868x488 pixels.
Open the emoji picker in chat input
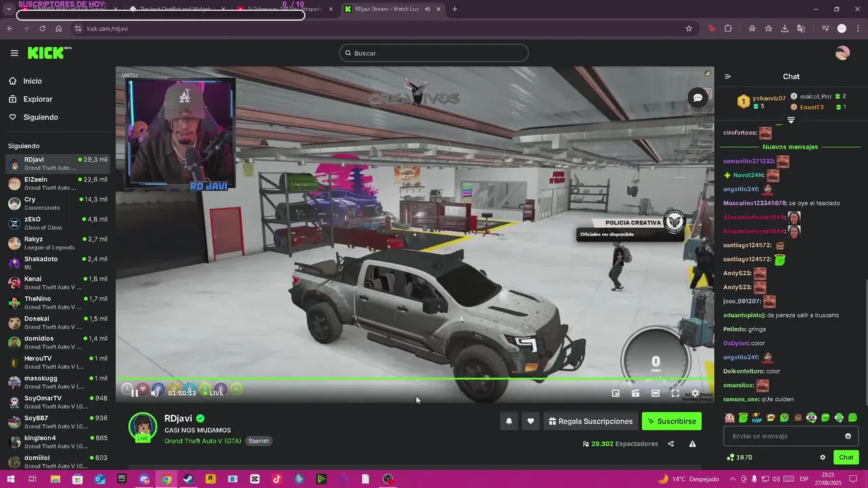[848, 436]
